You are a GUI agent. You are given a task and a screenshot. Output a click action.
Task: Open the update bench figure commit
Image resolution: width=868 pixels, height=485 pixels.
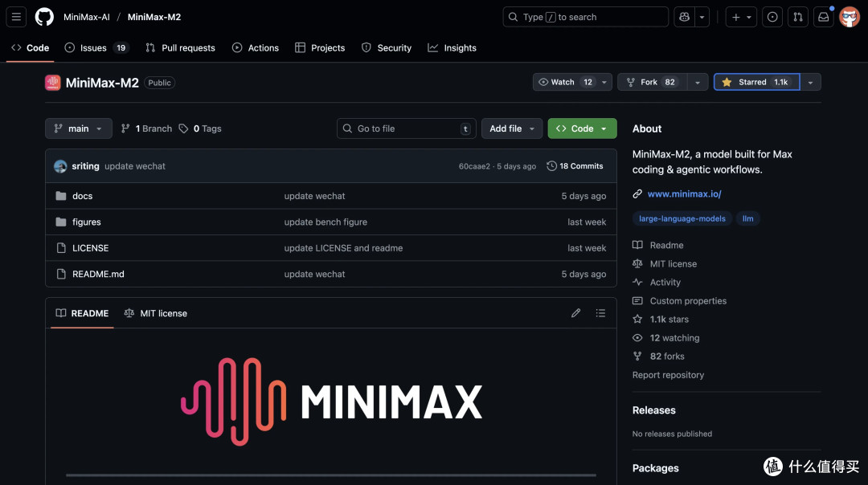coord(325,222)
